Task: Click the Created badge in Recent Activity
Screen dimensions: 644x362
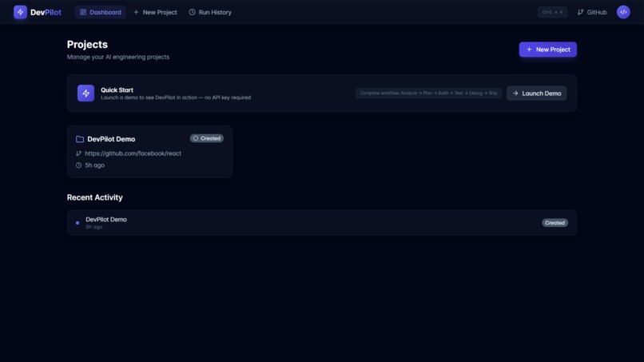Action: pos(555,223)
